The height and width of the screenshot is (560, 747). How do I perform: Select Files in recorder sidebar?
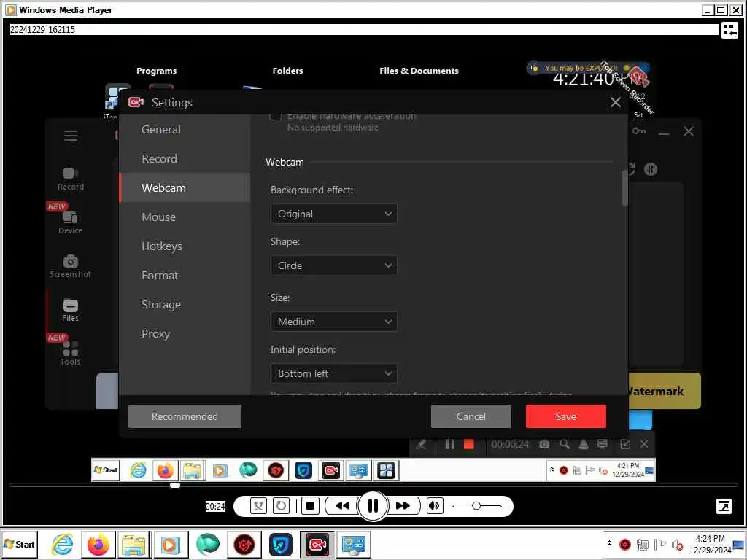point(71,310)
